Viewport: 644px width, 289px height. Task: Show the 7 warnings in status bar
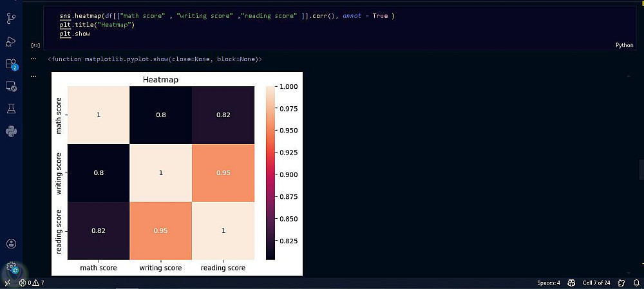pos(39,283)
